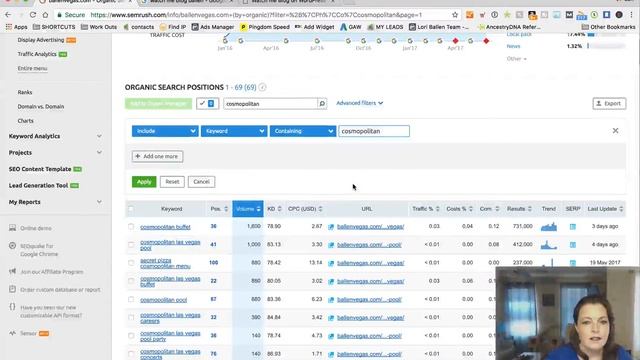Open Domain vs. Domain in the sidebar
The width and height of the screenshot is (640, 360).
point(41,107)
